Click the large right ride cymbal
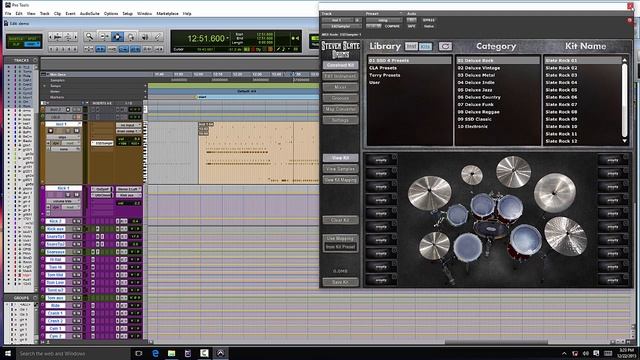 tap(555, 192)
